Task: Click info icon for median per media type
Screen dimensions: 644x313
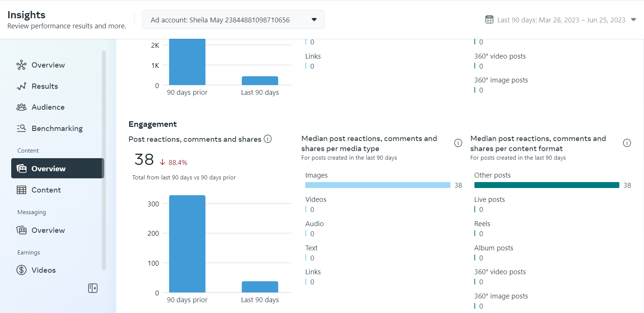Action: coord(458,143)
